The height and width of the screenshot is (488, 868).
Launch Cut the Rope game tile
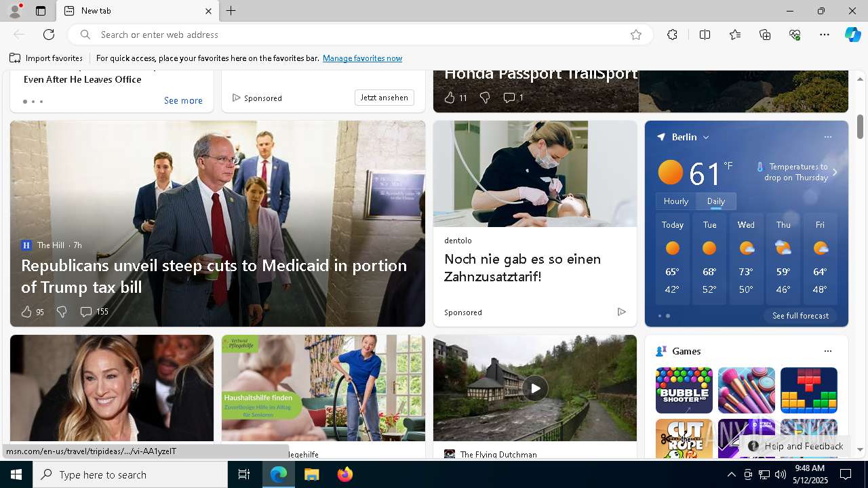[684, 439]
